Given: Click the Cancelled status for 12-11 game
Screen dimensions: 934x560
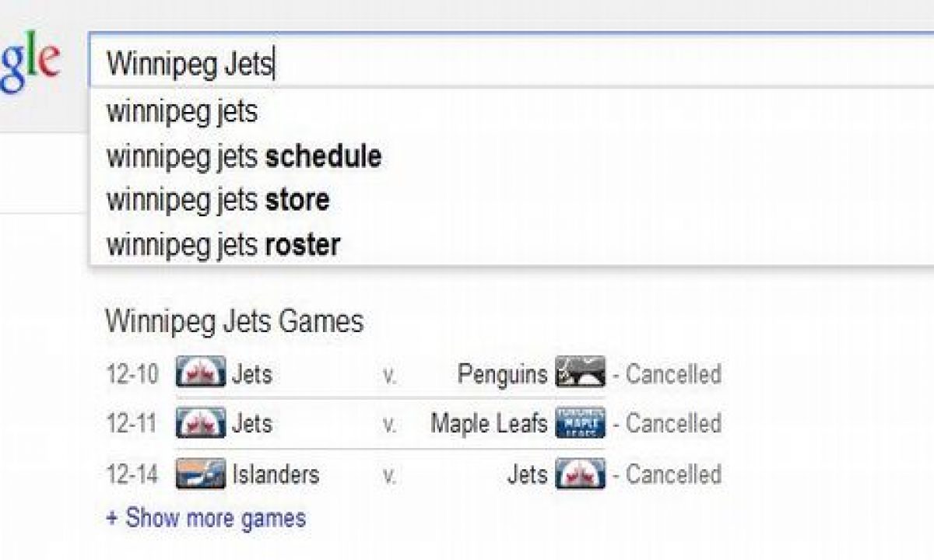Looking at the screenshot, I should pyautogui.click(x=673, y=424).
